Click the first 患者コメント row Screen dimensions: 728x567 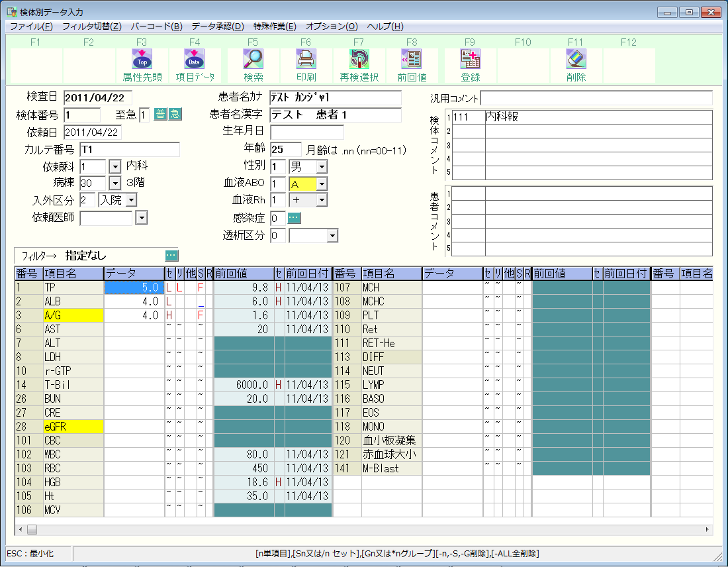tap(582, 193)
